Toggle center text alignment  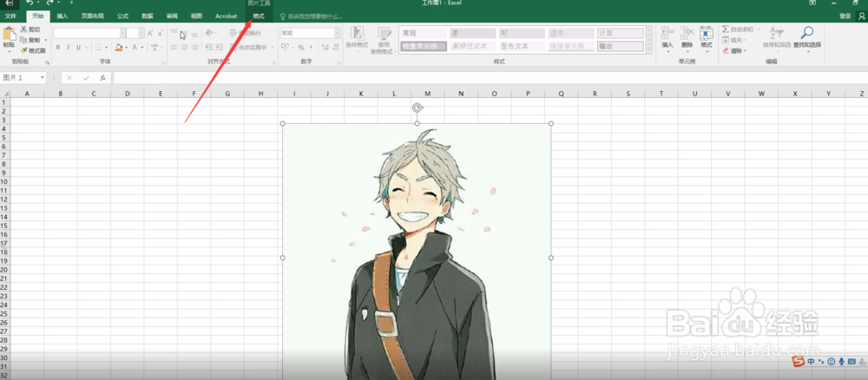(184, 48)
